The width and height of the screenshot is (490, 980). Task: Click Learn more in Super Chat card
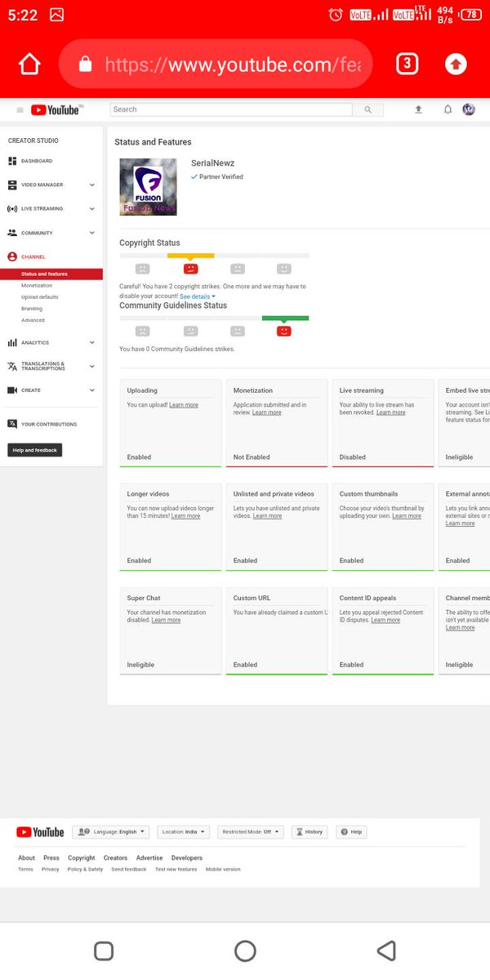coord(167,620)
